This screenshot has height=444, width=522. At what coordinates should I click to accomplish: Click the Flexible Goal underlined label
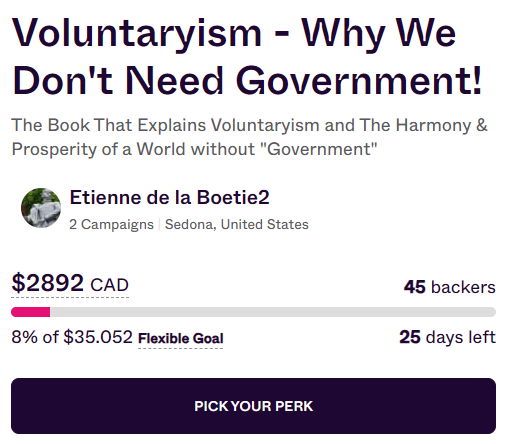(x=181, y=339)
